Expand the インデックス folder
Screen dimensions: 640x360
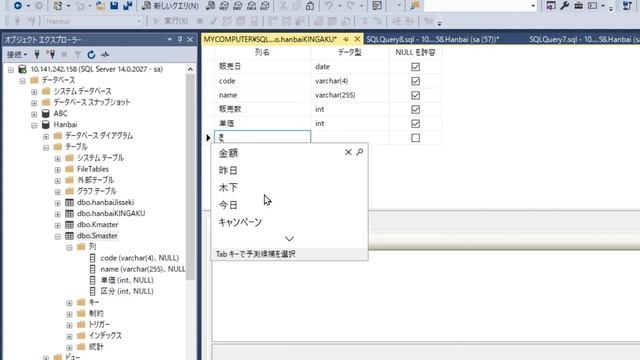click(x=69, y=336)
